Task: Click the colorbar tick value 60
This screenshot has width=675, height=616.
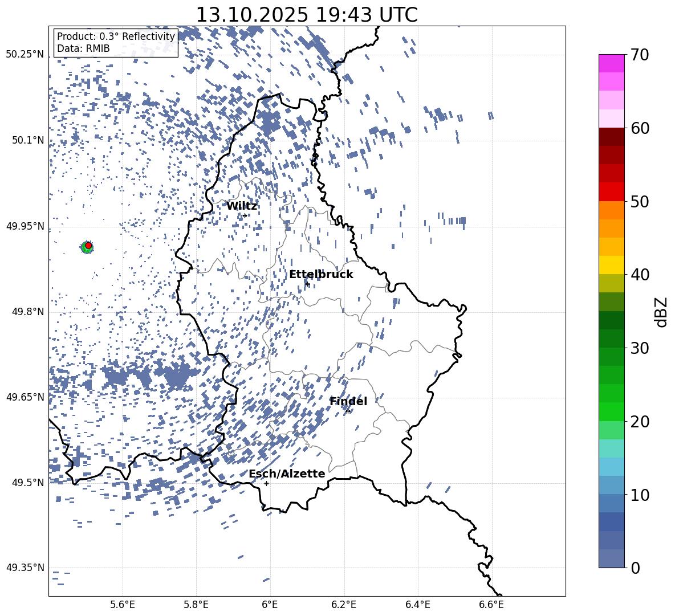Action: (640, 128)
